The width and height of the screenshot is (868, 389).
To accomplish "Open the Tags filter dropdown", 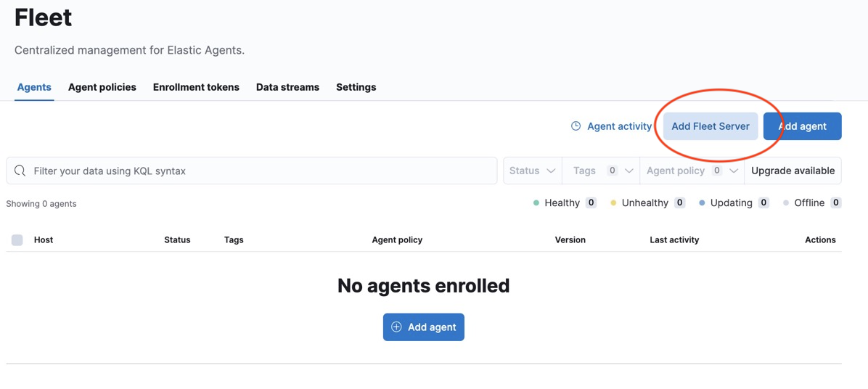I will tap(601, 171).
